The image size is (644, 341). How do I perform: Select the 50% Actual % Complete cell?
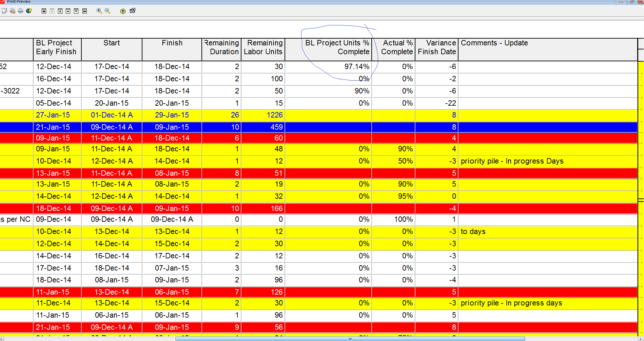click(393, 161)
